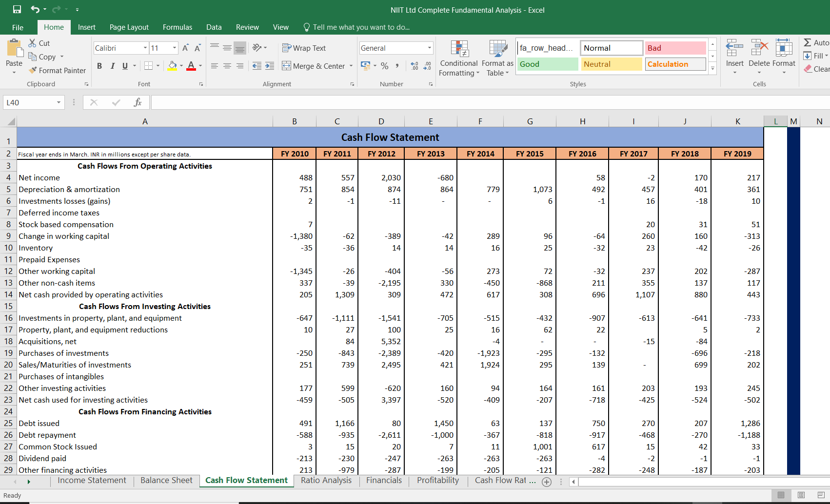Open the Ratio Analysis sheet tab

pos(326,480)
